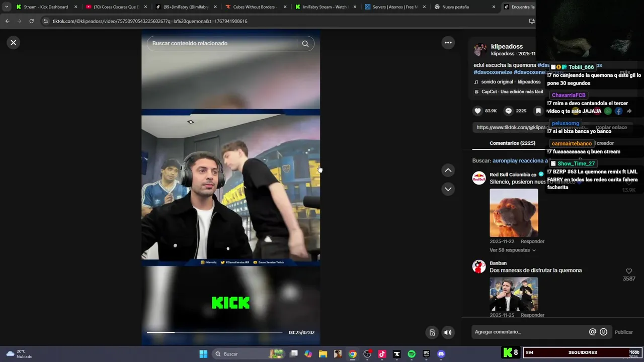Switch to the 'Cosas Oscuras Que' YouTube tab
The image size is (644, 362).
click(x=116, y=7)
